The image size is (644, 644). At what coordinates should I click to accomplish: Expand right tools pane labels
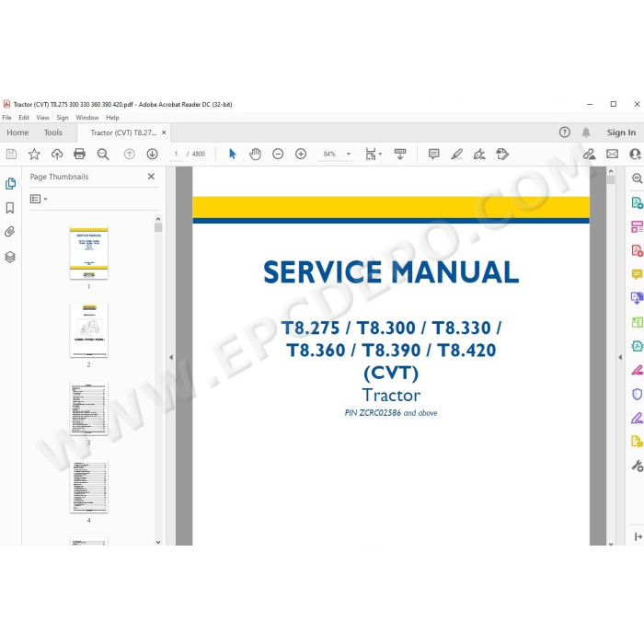pyautogui.click(x=638, y=536)
